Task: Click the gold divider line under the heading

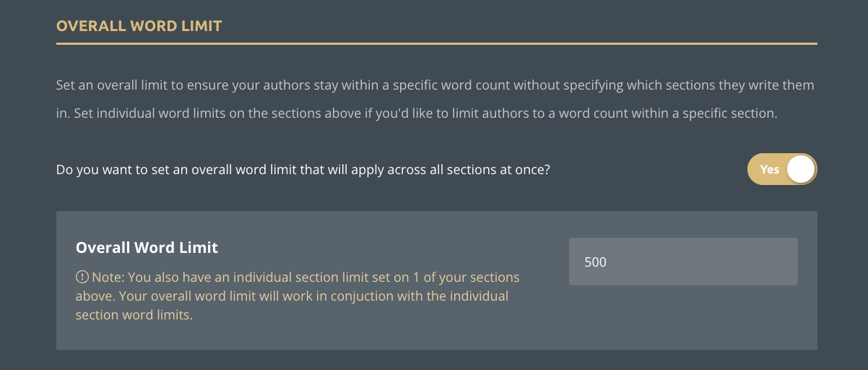Action: (436, 44)
